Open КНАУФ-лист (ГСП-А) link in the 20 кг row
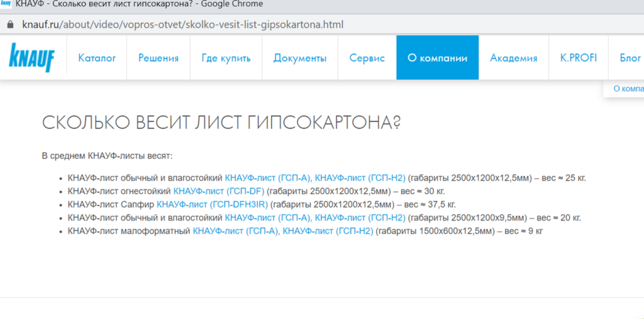644x319 pixels. (269, 217)
